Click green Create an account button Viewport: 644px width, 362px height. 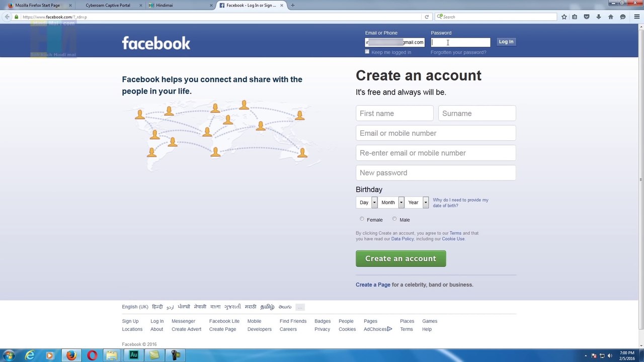coord(400,258)
